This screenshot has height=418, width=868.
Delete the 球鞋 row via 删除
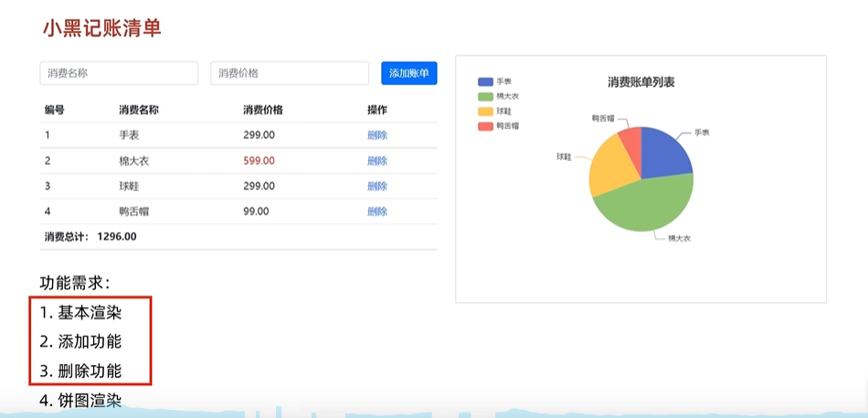[377, 186]
